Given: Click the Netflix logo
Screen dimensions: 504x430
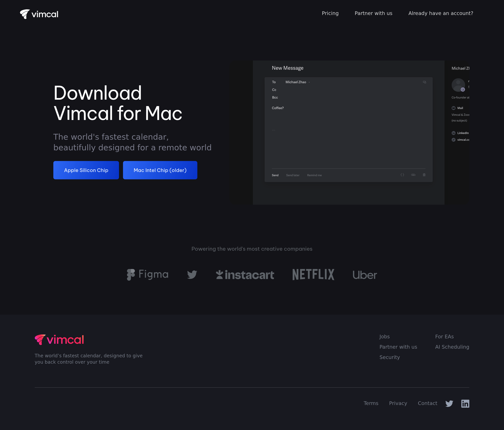Looking at the screenshot, I should click(x=313, y=275).
